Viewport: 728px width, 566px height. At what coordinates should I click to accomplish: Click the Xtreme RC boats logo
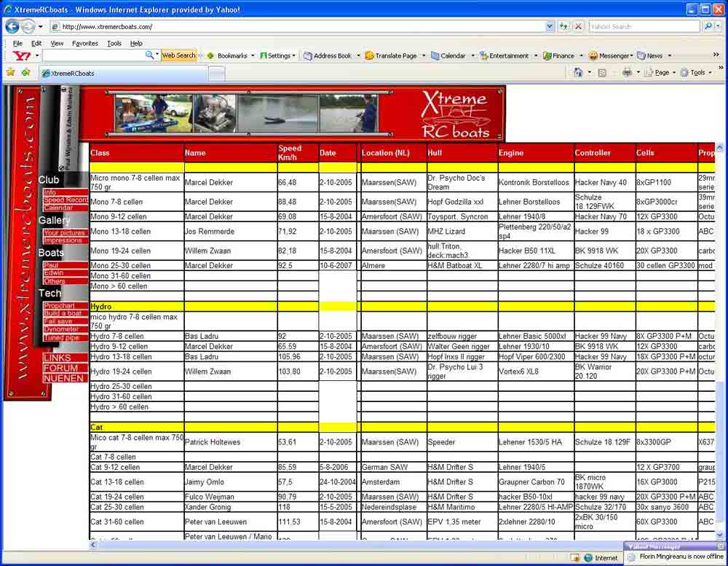(x=456, y=114)
